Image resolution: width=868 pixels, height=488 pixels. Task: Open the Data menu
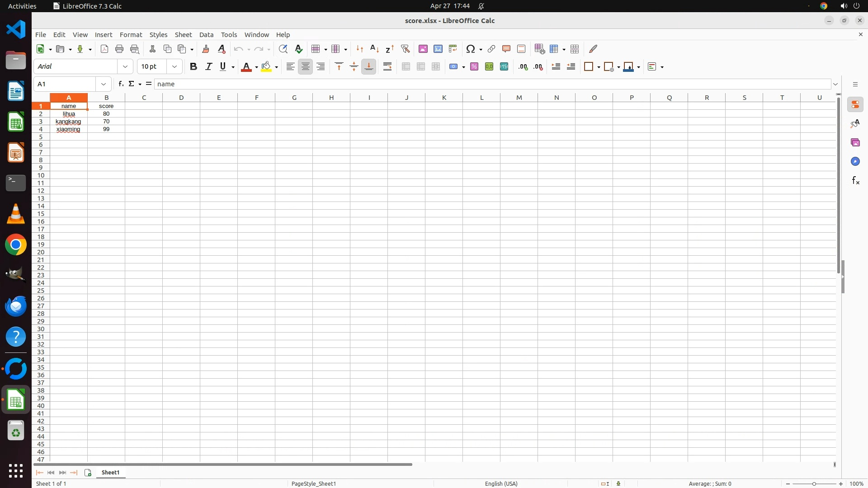(x=206, y=35)
